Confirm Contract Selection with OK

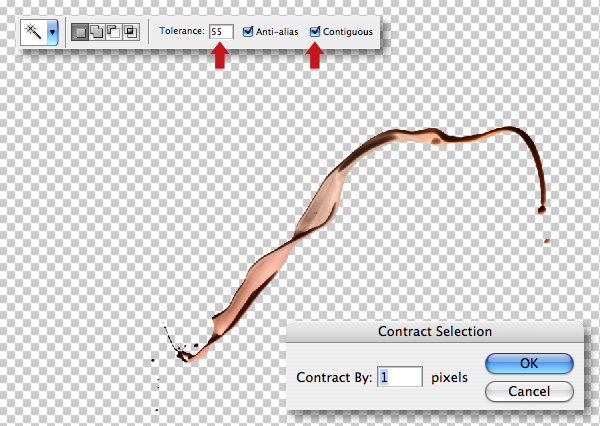529,363
